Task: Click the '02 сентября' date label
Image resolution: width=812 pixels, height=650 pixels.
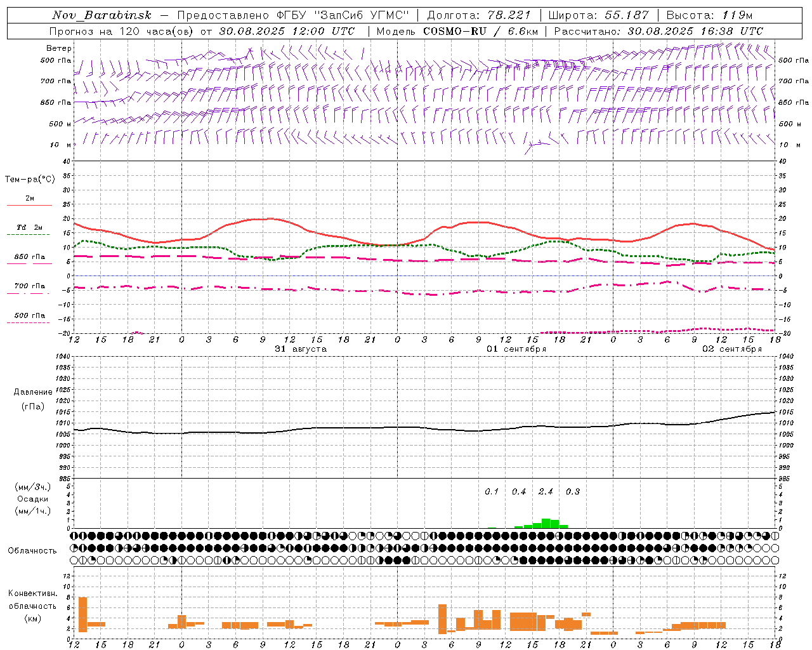Action: [x=732, y=349]
